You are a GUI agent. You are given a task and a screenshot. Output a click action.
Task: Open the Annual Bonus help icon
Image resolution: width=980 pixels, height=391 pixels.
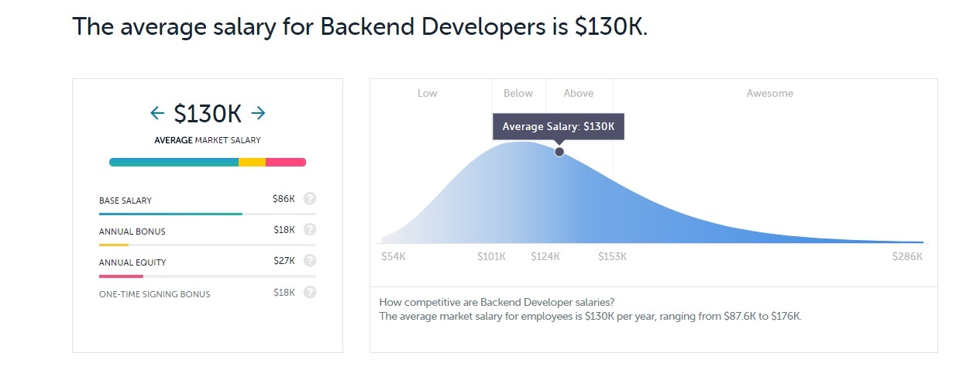pyautogui.click(x=310, y=230)
